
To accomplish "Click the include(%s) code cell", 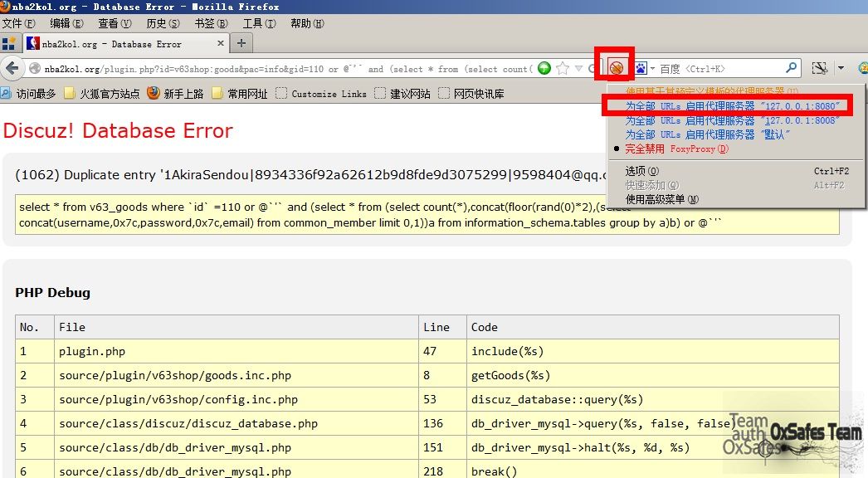I will pos(653,351).
